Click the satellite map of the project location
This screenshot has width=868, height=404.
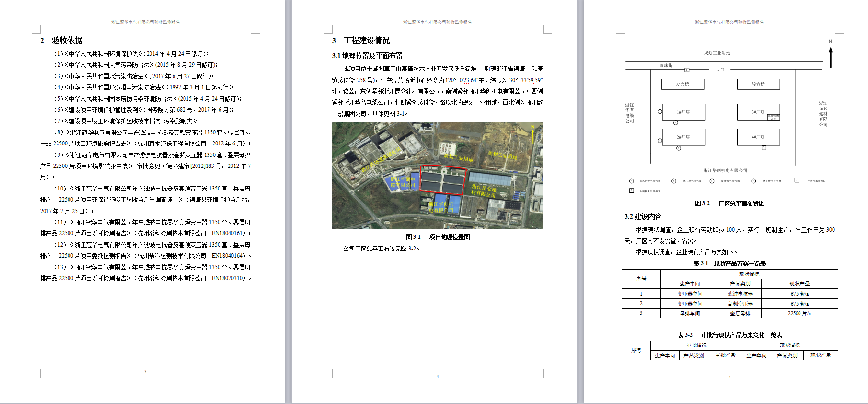pyautogui.click(x=437, y=175)
